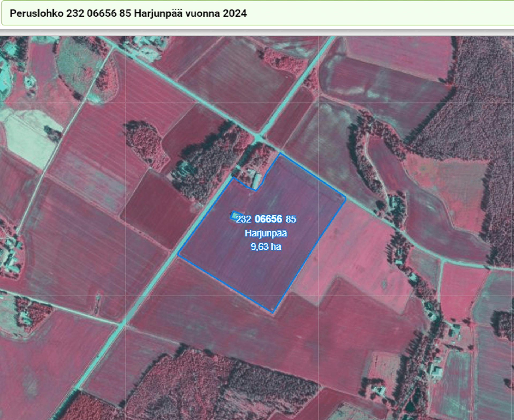Click the Peruslohko 232 06656 85 header title
This screenshot has width=514, height=420.
128,13
